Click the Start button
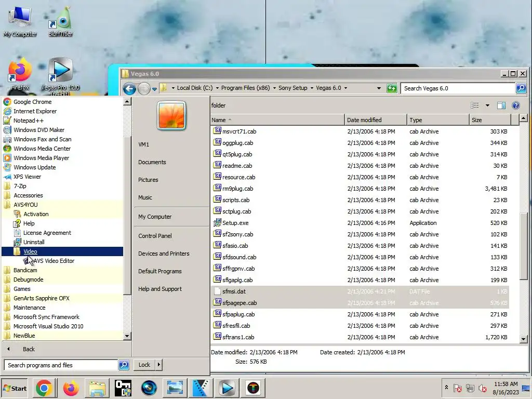Viewport: 532px width, 399px height. tap(15, 388)
